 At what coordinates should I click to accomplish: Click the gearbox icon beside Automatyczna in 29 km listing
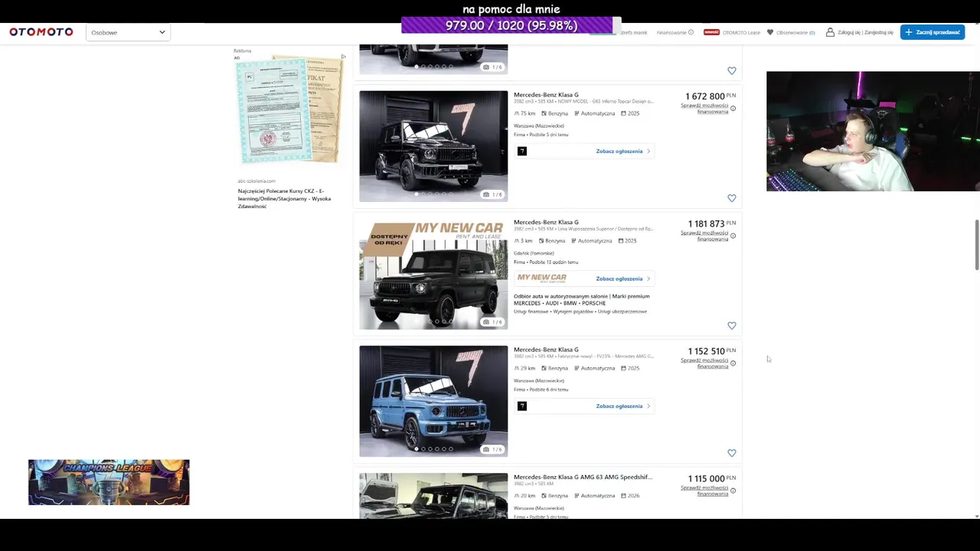pyautogui.click(x=577, y=368)
